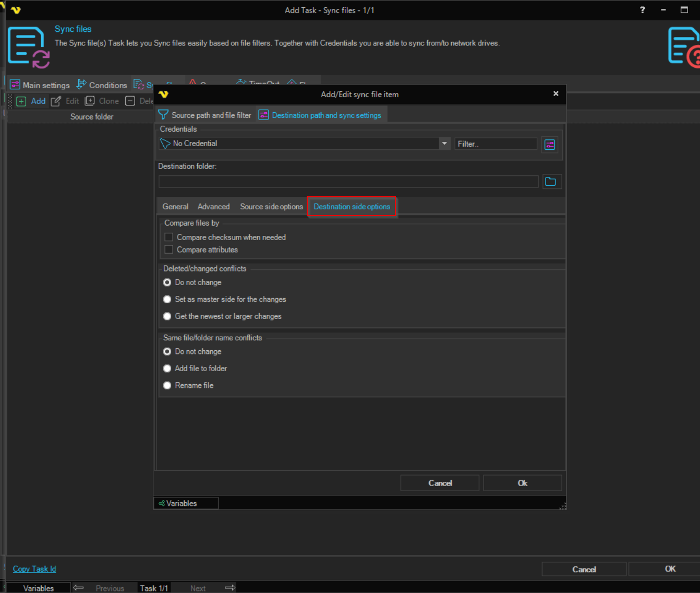Open the credentials manager icon beside Filter

549,145
